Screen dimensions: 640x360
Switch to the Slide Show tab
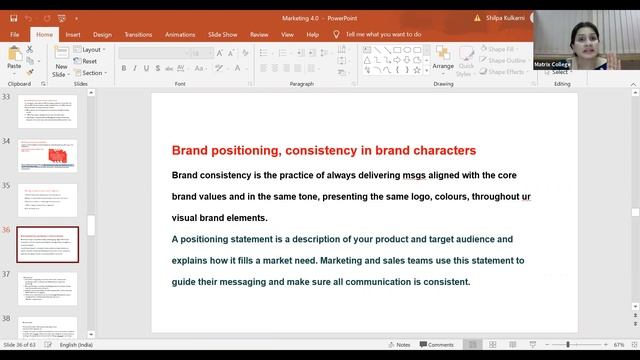point(222,35)
